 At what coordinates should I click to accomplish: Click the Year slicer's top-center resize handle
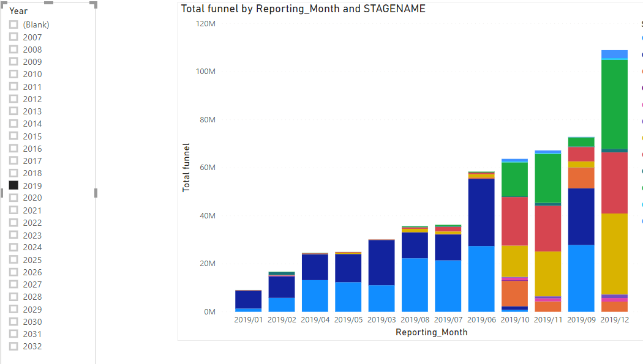pos(48,2)
